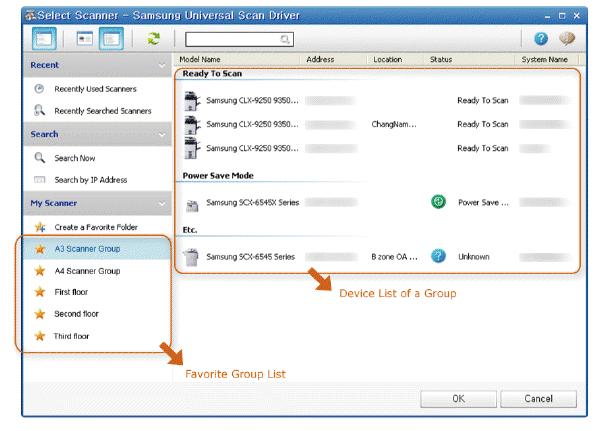Click the scanner search text field
Image resolution: width=598 pixels, height=431 pixels.
239,39
